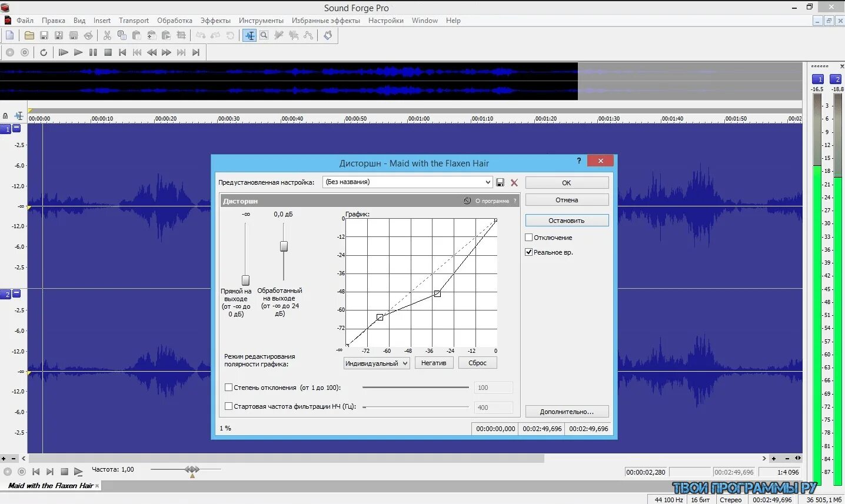Select the Envelope tool icon with nodes
The image size is (845, 504).
[308, 35]
